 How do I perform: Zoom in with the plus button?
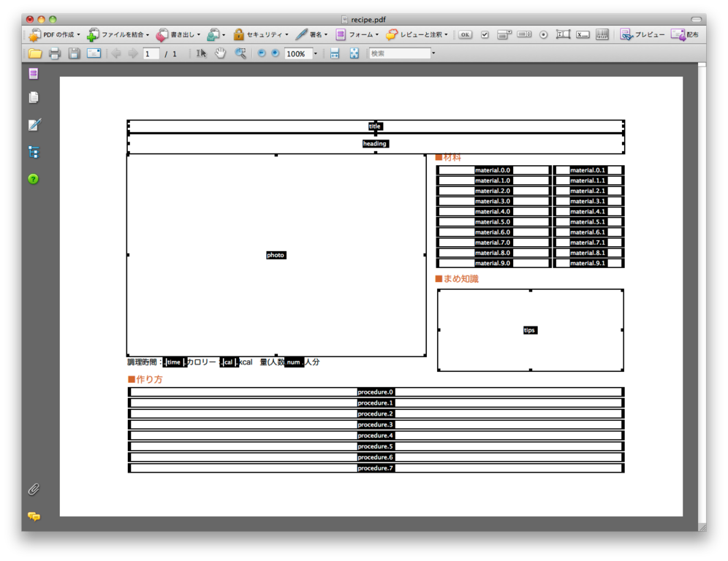coord(276,53)
